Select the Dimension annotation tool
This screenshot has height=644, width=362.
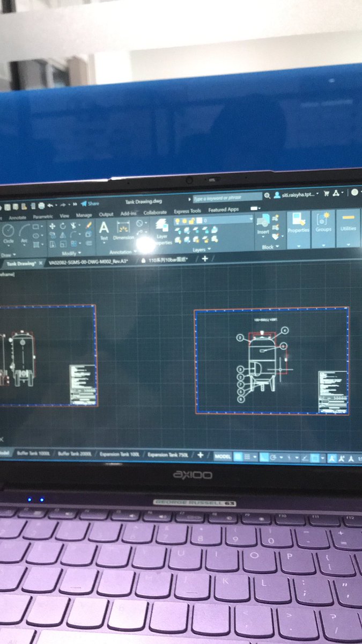click(123, 230)
